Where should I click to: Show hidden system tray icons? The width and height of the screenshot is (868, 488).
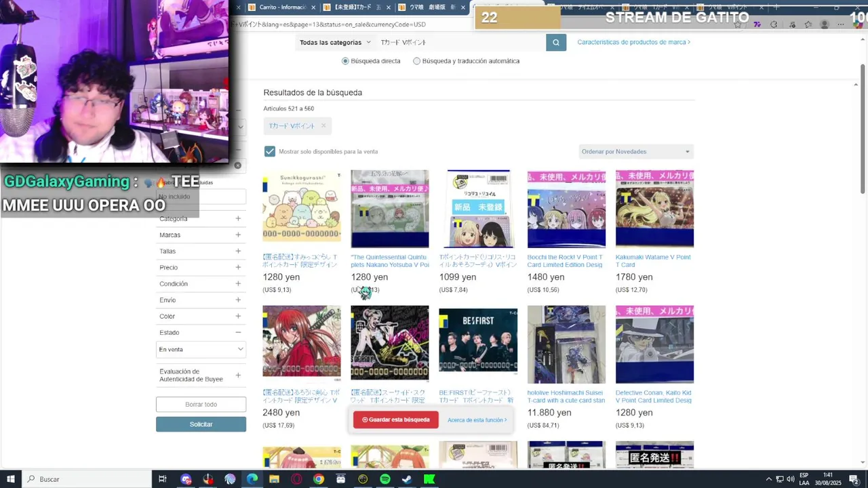click(768, 479)
